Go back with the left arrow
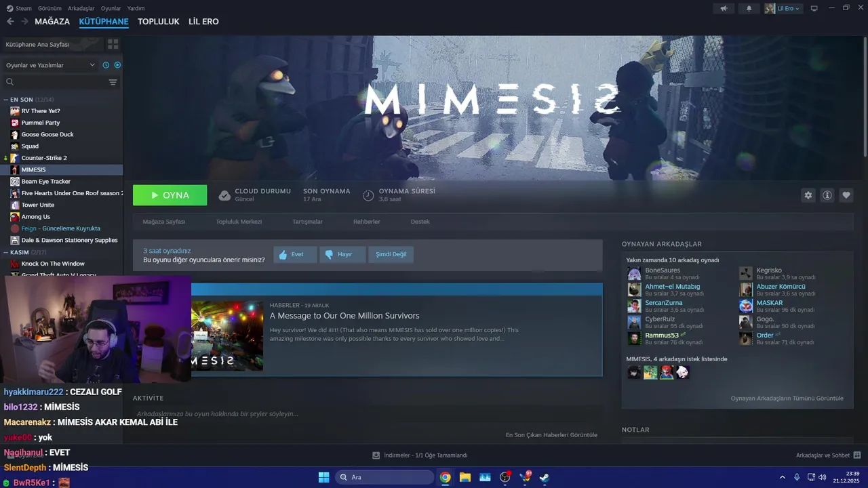The width and height of the screenshot is (868, 488). pos(10,22)
